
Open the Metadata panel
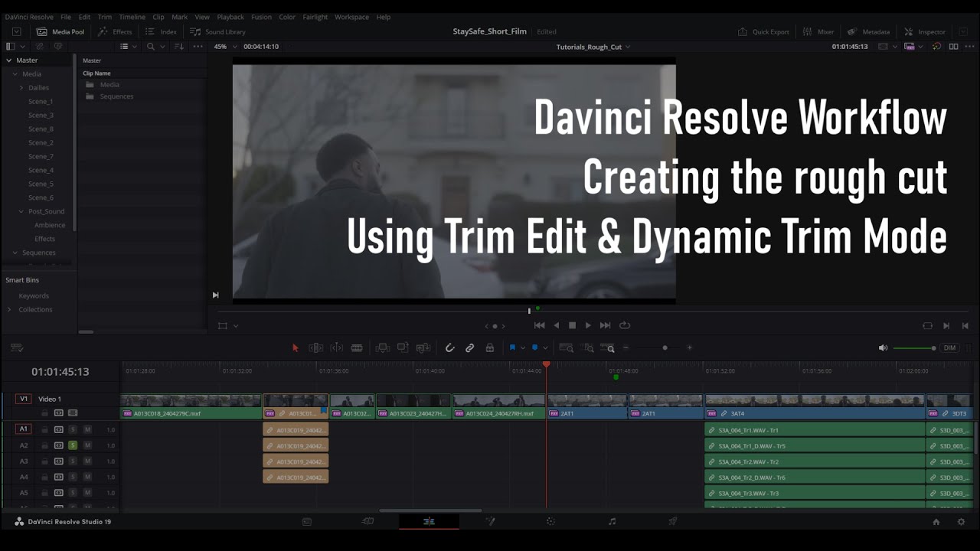868,32
